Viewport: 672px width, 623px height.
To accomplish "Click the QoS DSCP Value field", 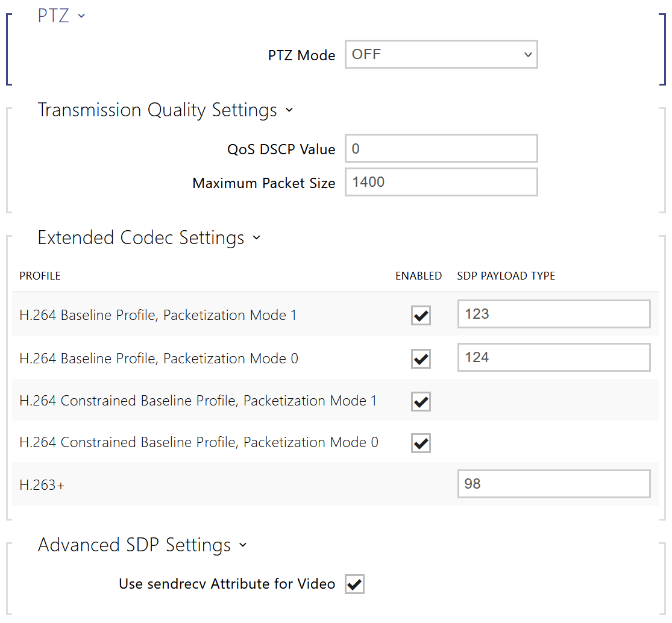I will 441,149.
